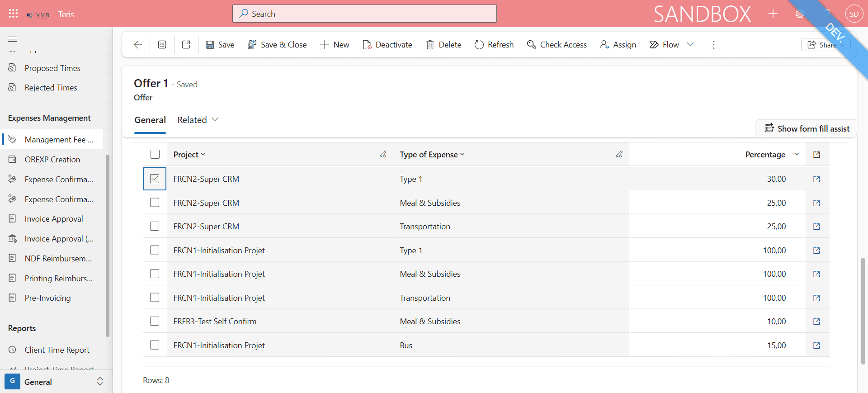Click the plus quick-create icon
This screenshot has height=393, width=868.
773,14
